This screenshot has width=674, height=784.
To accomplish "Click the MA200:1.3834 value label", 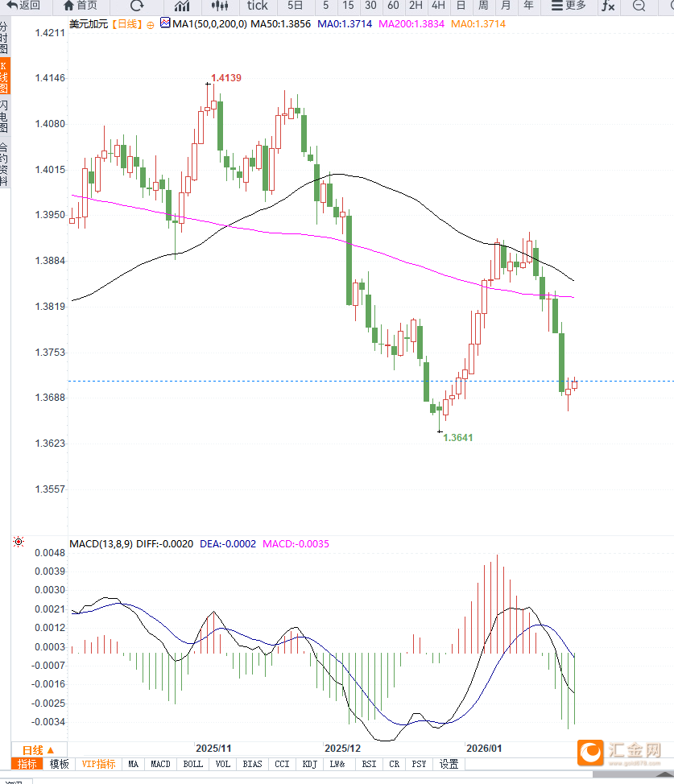I will tap(411, 24).
